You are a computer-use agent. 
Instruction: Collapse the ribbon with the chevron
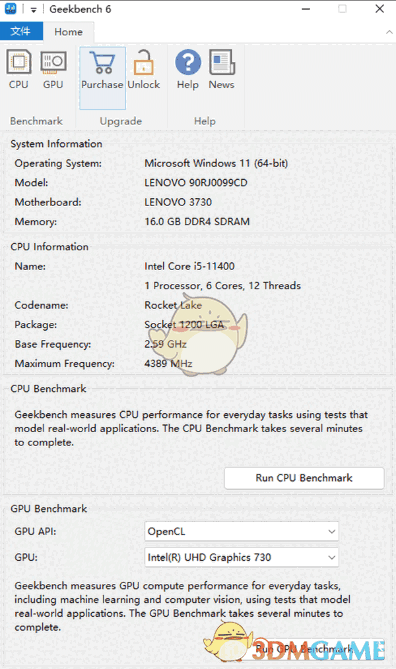tap(389, 32)
